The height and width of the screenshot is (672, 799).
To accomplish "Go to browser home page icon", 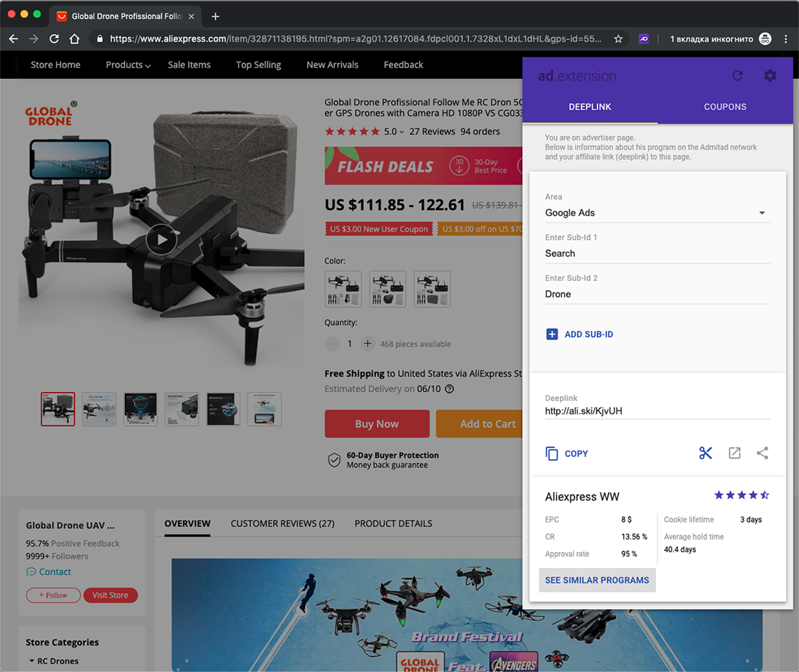I will (x=74, y=39).
